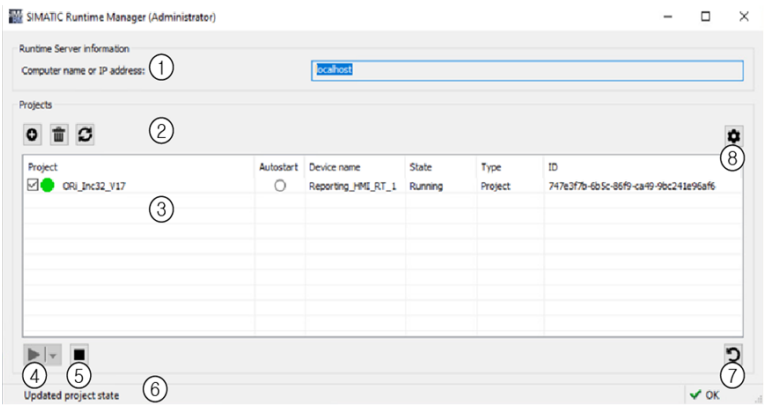Expand the dropdown arrow beside the play button

click(x=53, y=355)
